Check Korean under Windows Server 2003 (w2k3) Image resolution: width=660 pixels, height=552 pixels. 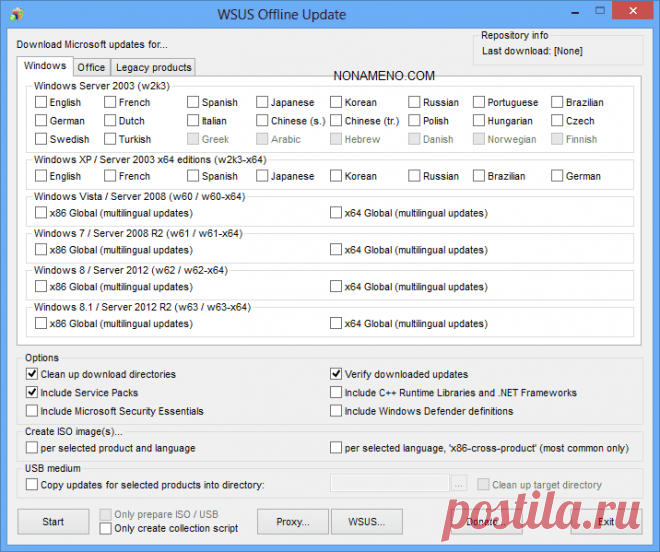(336, 102)
